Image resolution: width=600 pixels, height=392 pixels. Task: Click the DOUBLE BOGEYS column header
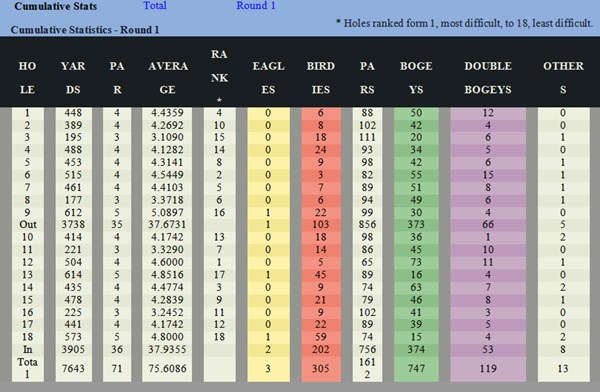[x=488, y=78]
